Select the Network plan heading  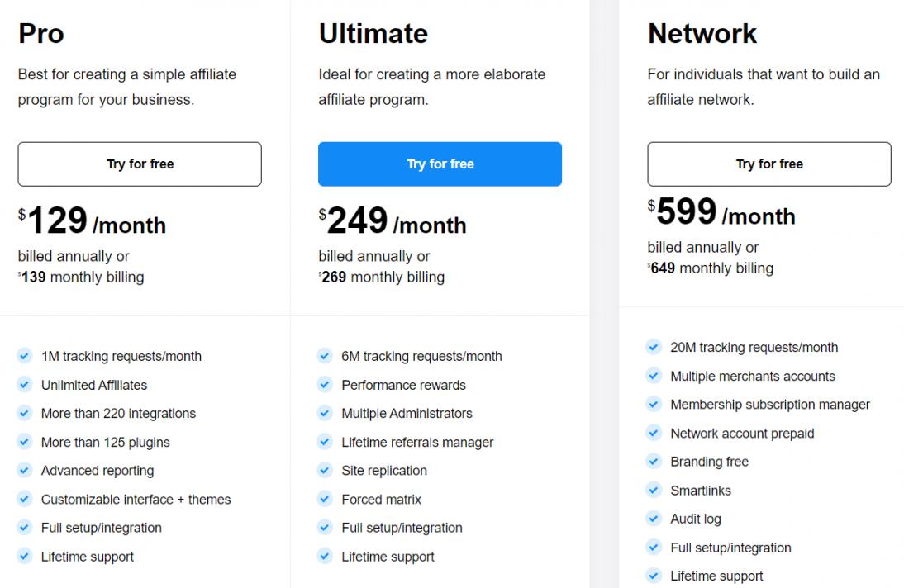(x=702, y=33)
